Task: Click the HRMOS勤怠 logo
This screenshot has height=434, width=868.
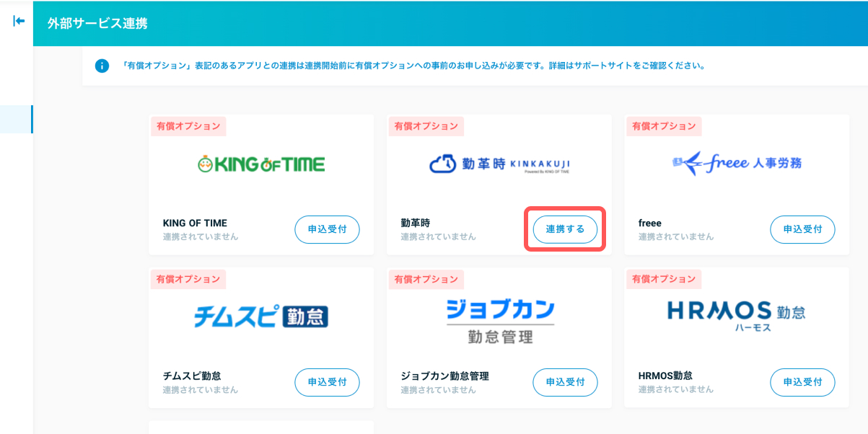Action: (x=737, y=316)
